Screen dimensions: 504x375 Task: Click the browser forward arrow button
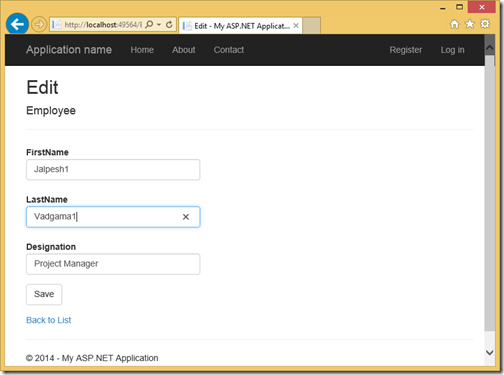click(x=39, y=25)
